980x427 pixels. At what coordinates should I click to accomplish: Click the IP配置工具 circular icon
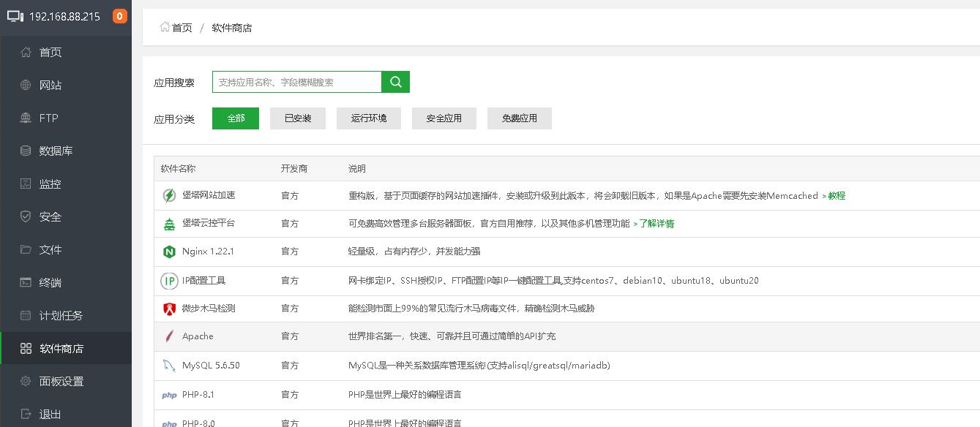pos(169,281)
